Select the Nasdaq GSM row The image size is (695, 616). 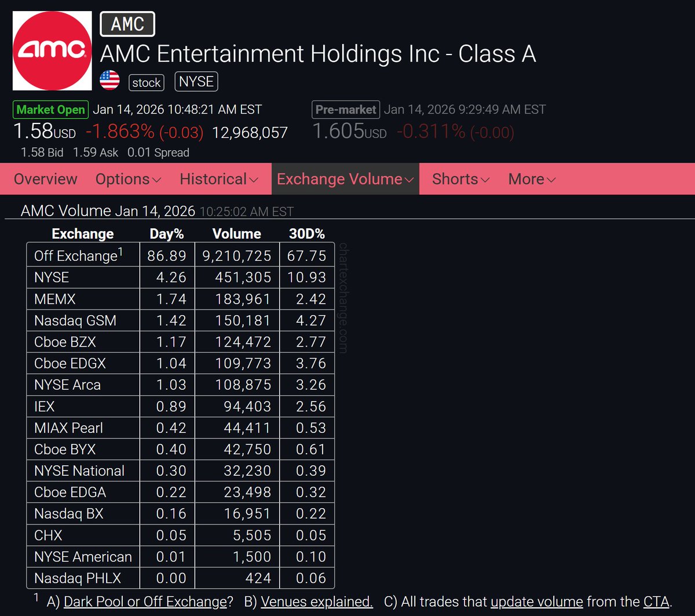coord(180,320)
